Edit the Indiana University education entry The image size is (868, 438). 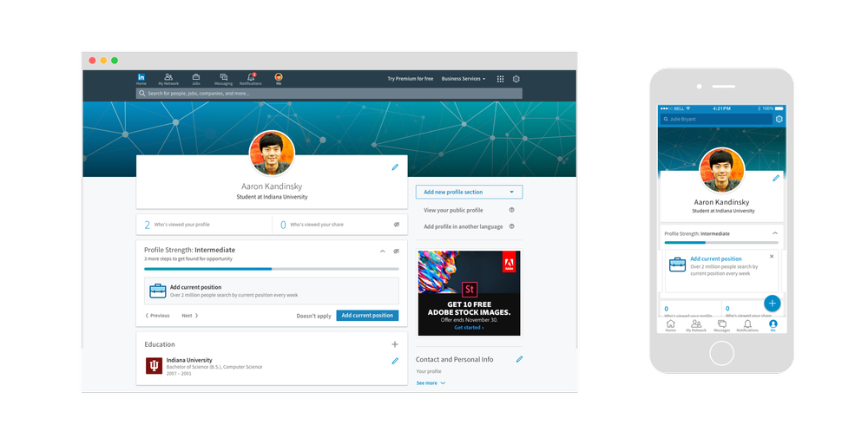(395, 361)
